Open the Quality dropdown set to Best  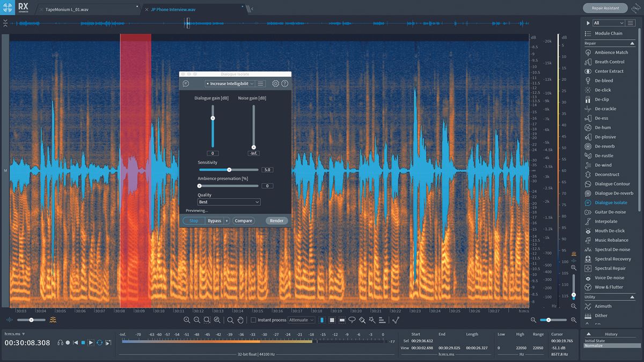pos(229,202)
